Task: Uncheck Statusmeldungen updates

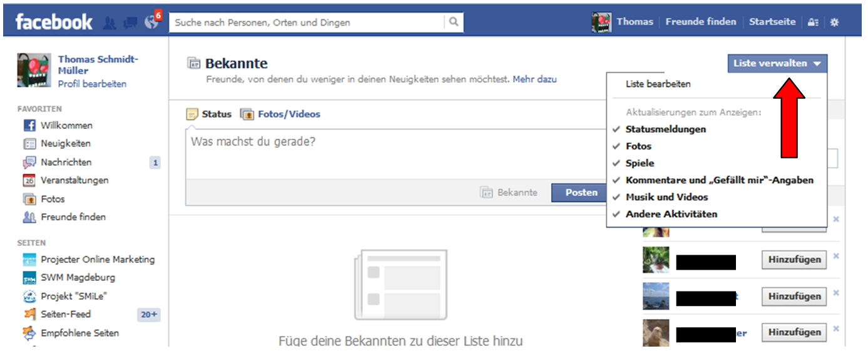Action: (665, 130)
